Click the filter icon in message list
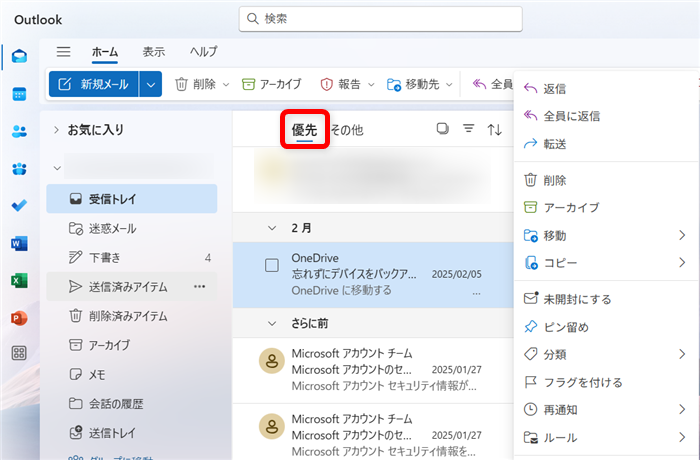The image size is (700, 460). [x=468, y=129]
